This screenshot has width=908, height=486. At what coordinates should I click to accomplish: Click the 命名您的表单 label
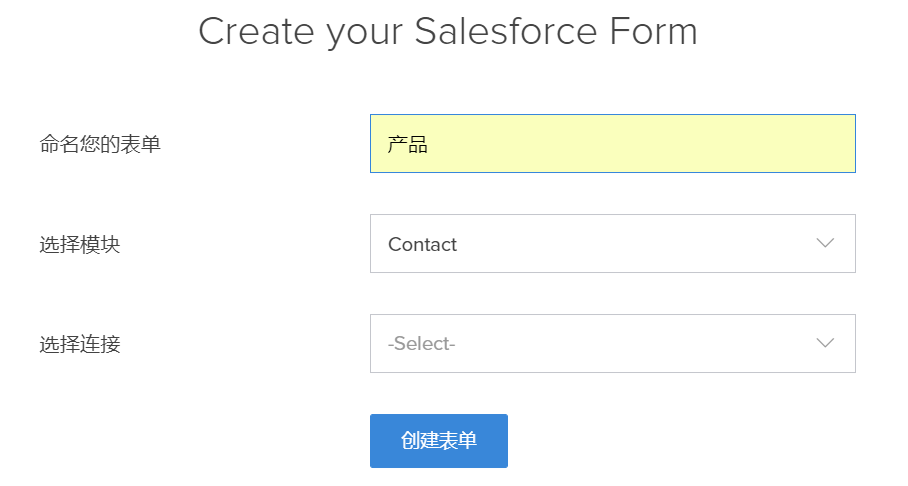click(100, 145)
